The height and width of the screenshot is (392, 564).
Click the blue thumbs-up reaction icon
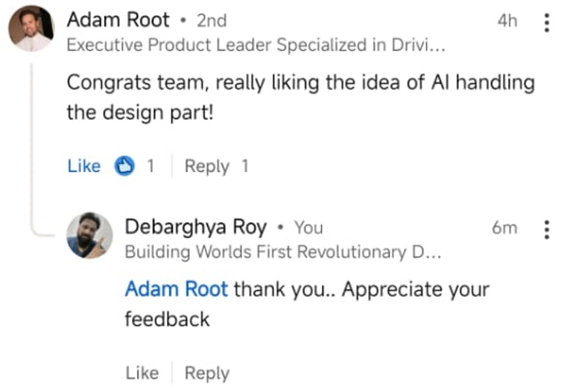tap(124, 166)
